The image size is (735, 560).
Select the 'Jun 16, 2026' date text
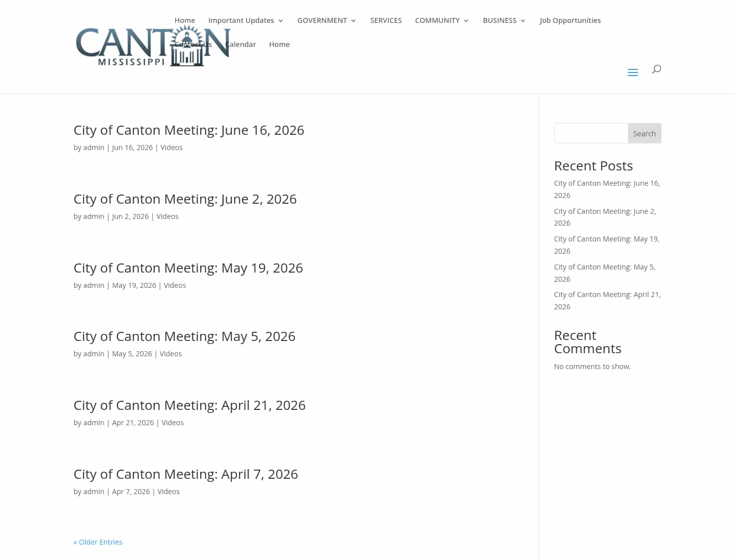pos(132,148)
